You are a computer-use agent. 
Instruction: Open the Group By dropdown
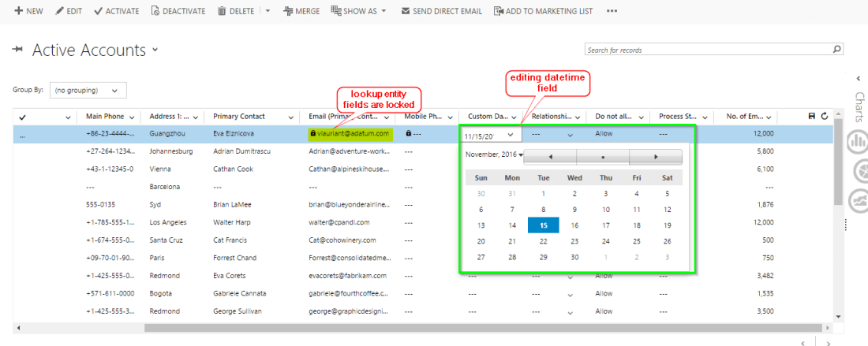click(87, 90)
